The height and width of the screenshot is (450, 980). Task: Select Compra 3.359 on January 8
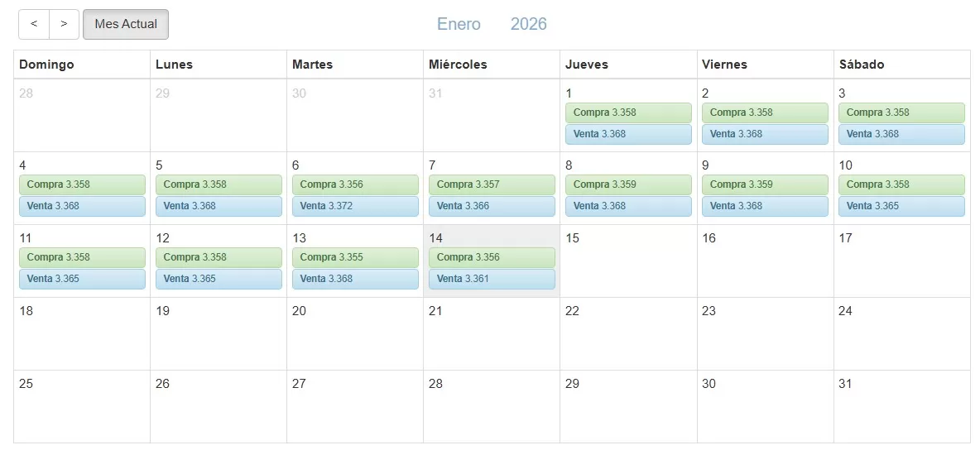click(628, 184)
